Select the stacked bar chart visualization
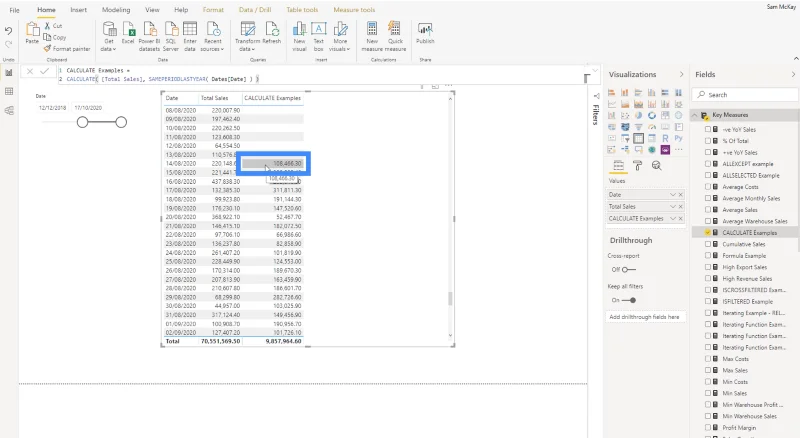Image resolution: width=800 pixels, height=438 pixels. (x=611, y=92)
